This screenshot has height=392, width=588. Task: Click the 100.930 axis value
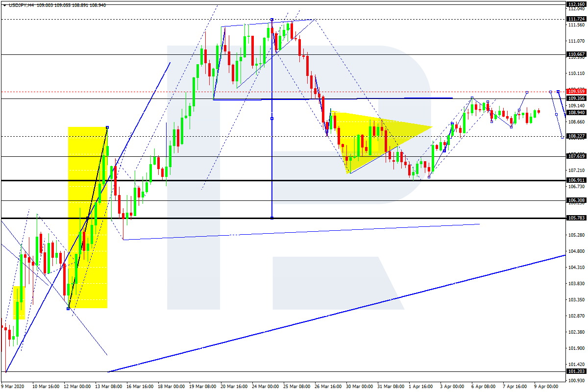point(576,381)
